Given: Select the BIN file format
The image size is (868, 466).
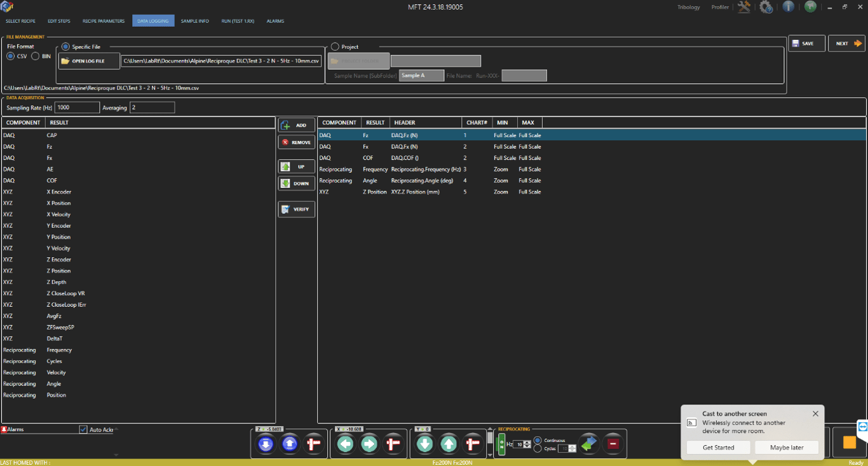Looking at the screenshot, I should point(35,56).
